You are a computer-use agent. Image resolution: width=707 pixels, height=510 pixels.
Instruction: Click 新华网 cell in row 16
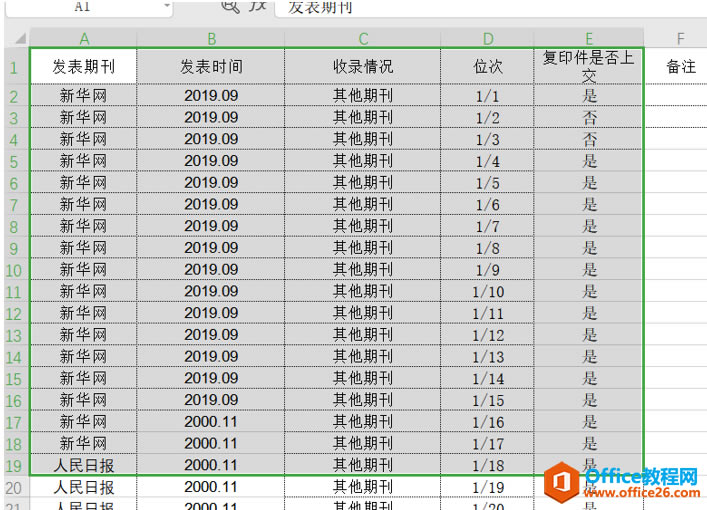(83, 400)
